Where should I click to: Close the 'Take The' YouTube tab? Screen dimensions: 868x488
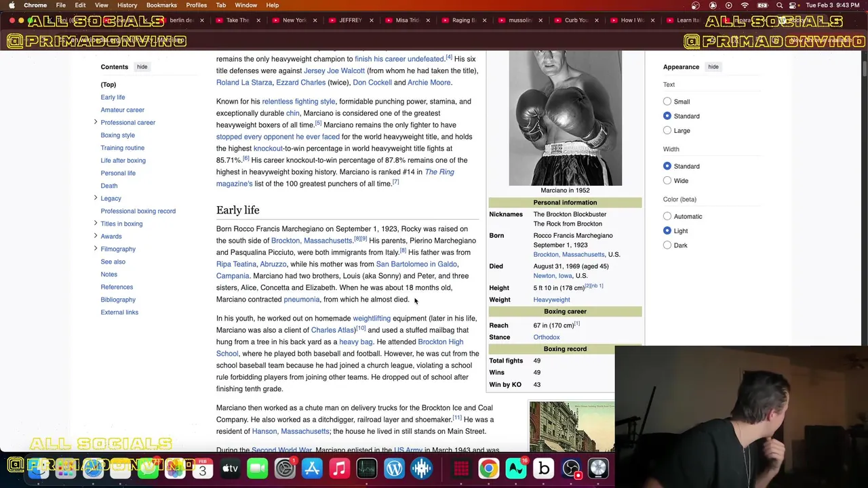[x=258, y=20]
